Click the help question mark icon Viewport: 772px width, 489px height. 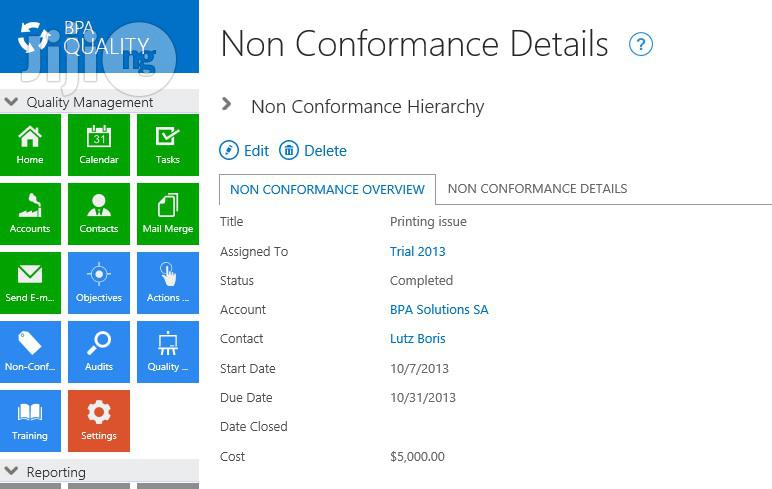[641, 44]
